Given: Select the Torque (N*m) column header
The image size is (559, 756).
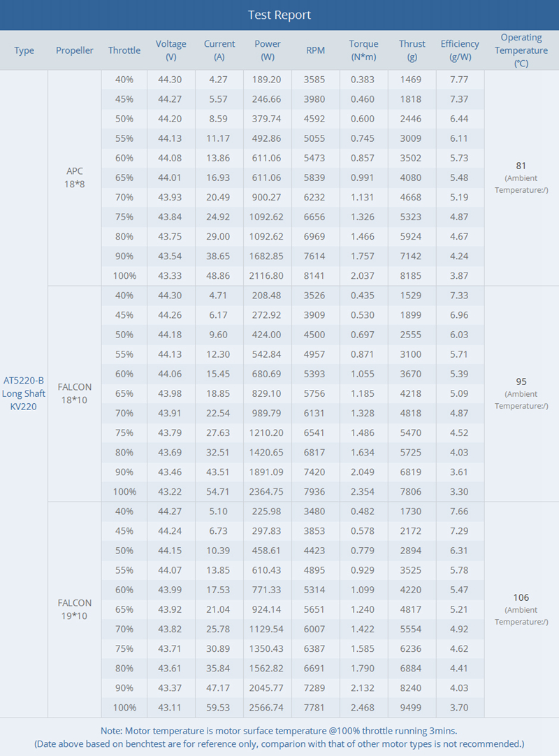Looking at the screenshot, I should point(363,50).
